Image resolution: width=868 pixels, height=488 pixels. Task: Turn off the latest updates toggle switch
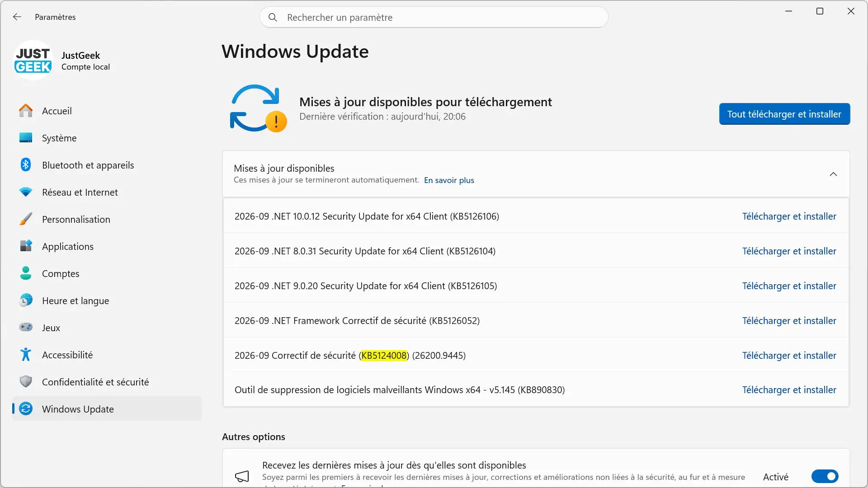pyautogui.click(x=825, y=476)
